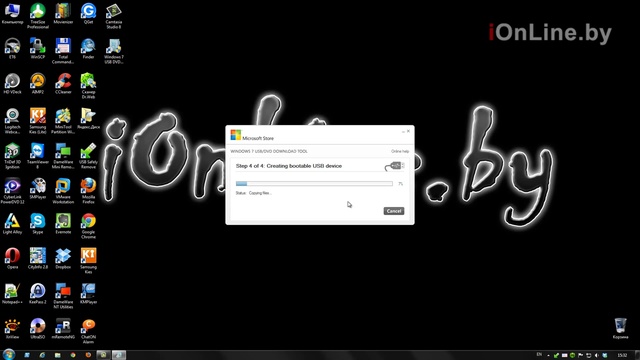Open Internet Explorer from taskbar
The width and height of the screenshot is (640, 360).
42,355
